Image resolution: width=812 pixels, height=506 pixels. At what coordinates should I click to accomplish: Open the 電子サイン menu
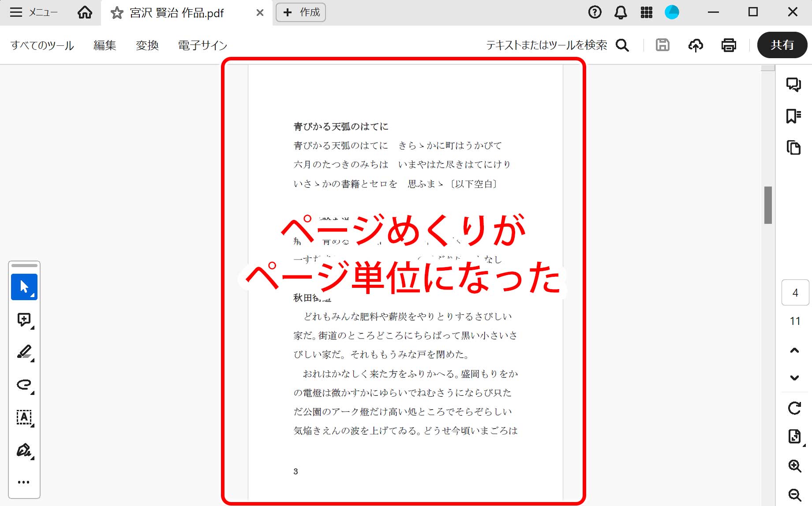coord(202,45)
